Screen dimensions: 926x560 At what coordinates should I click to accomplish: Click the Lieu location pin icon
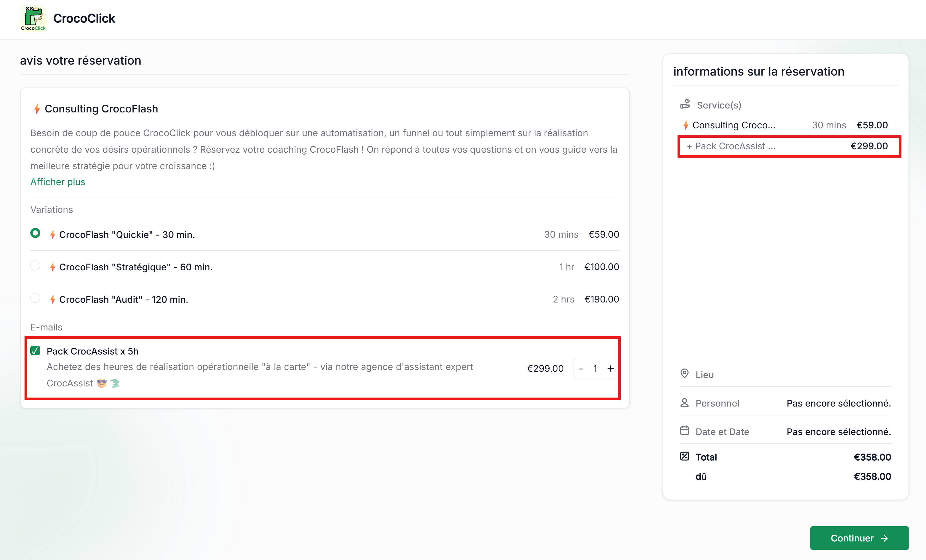click(x=684, y=374)
